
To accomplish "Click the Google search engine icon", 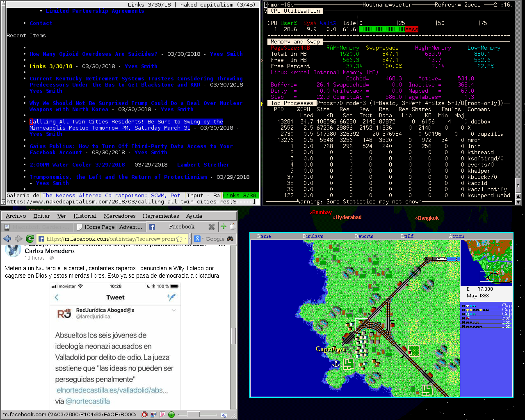I will click(x=197, y=239).
